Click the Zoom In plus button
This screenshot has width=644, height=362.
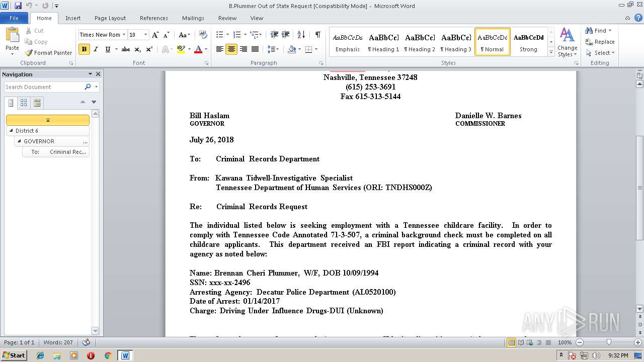tap(637, 342)
